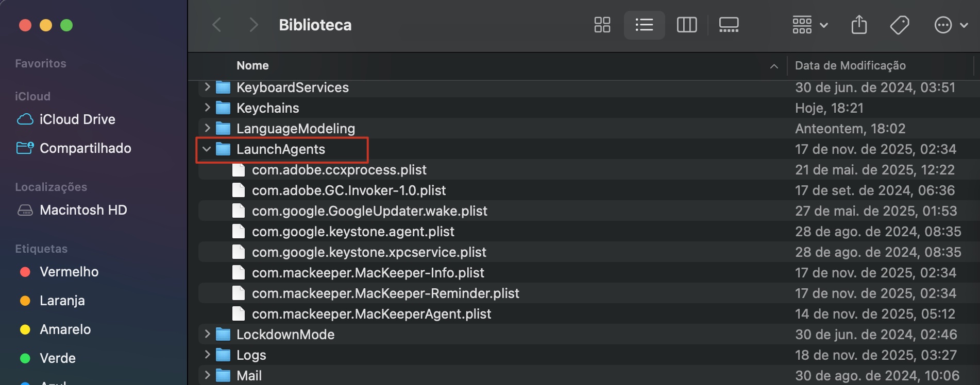The width and height of the screenshot is (980, 385).
Task: Switch to list view
Action: [x=644, y=25]
